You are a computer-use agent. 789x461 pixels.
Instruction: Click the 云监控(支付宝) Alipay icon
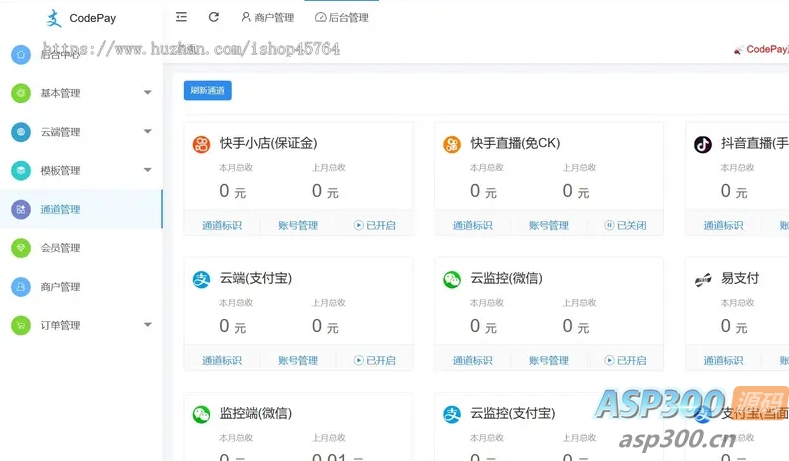coord(452,414)
